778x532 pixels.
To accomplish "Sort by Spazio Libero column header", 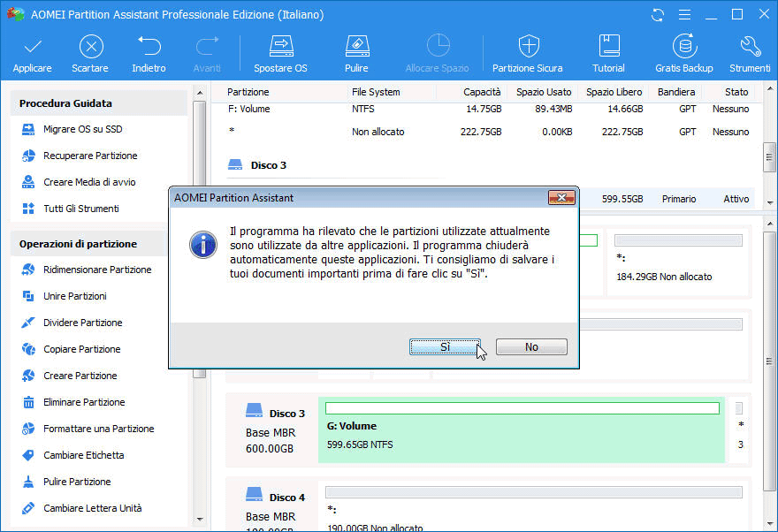I will pos(614,92).
